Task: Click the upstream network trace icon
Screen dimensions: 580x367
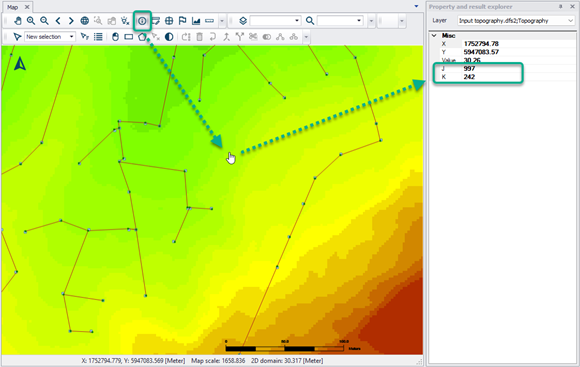Action: 280,37
